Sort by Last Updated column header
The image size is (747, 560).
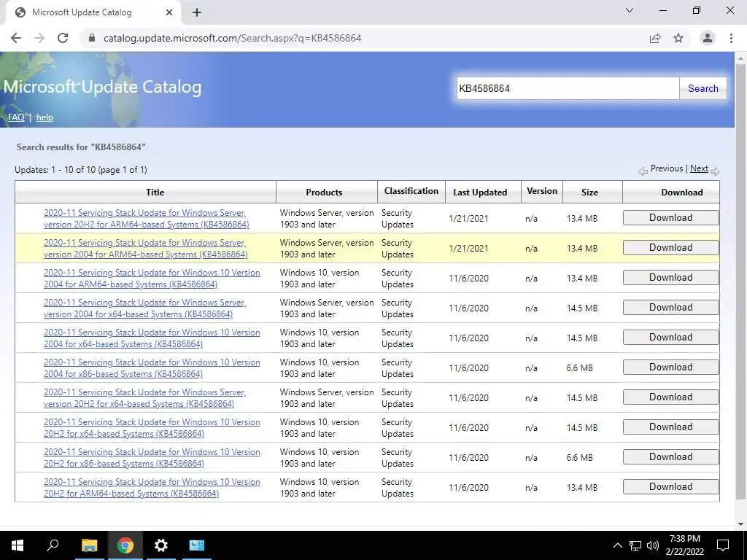[x=480, y=192]
